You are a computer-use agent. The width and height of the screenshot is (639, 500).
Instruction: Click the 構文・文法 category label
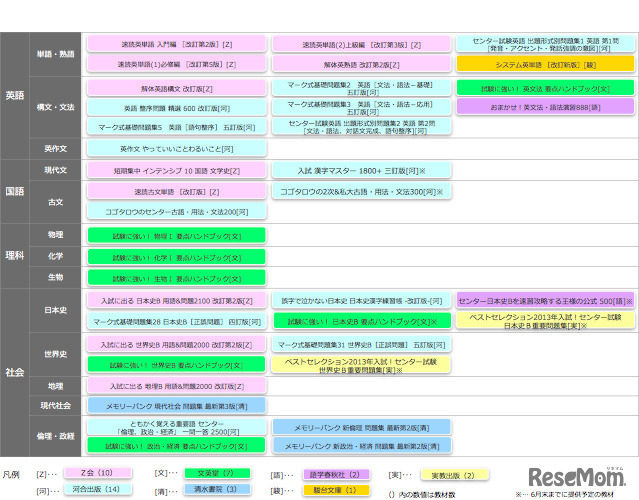point(55,107)
